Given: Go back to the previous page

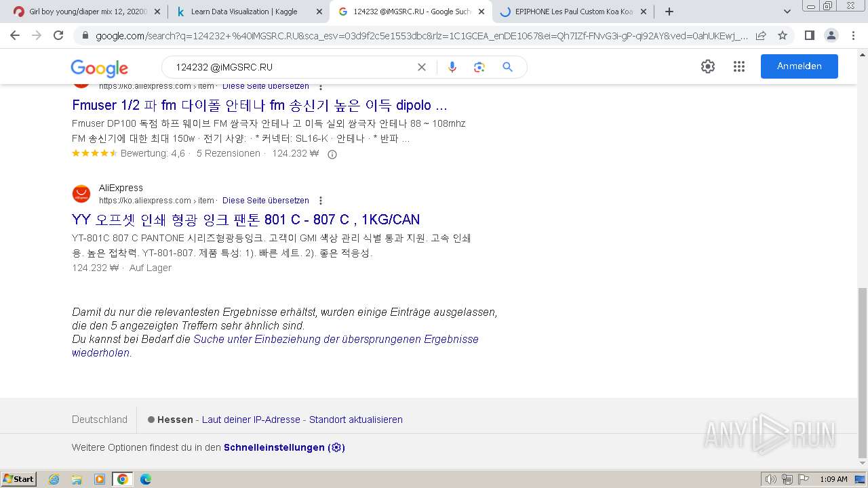Looking at the screenshot, I should pyautogui.click(x=15, y=35).
